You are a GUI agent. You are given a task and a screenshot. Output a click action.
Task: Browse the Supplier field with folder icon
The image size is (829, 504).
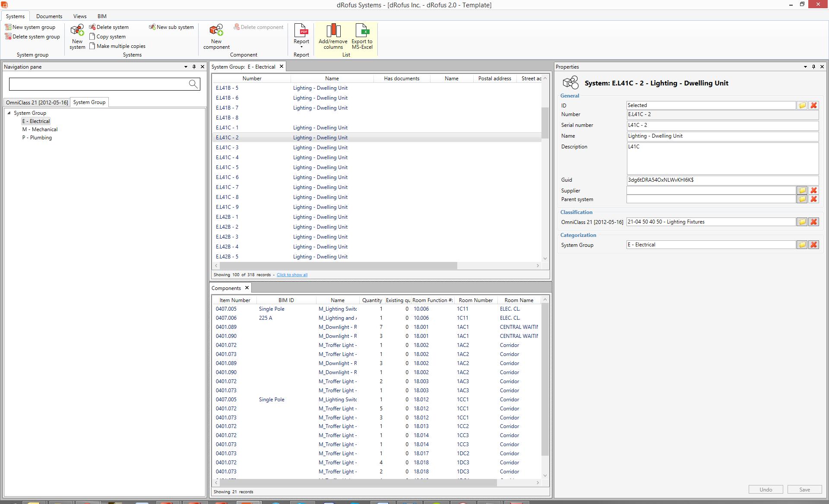[802, 190]
